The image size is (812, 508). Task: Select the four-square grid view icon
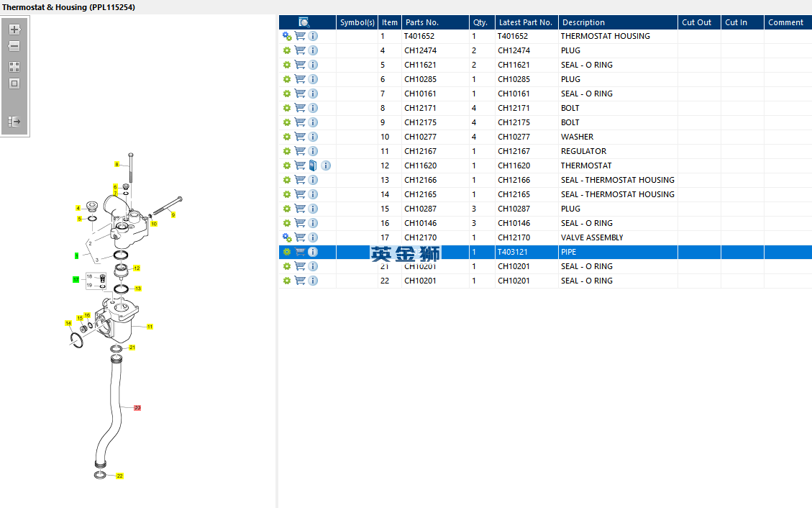pyautogui.click(x=14, y=67)
